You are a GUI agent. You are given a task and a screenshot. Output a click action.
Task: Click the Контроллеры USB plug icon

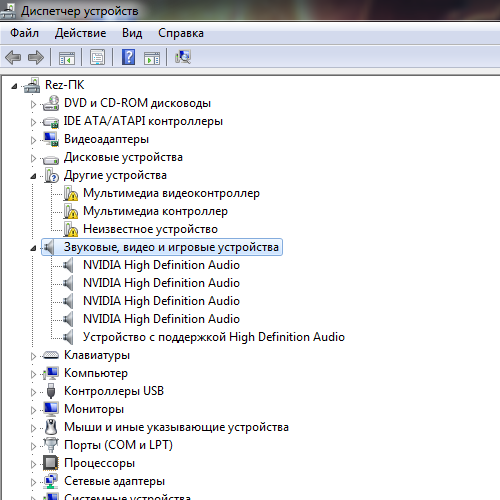tap(51, 391)
